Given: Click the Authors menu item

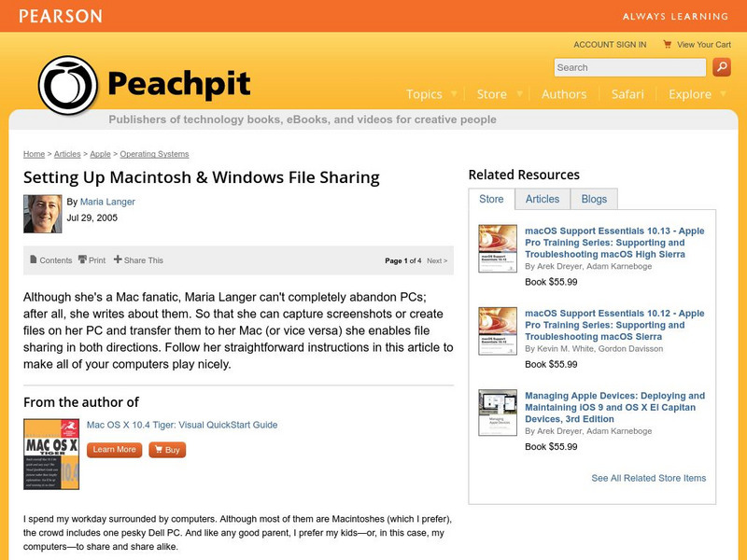Looking at the screenshot, I should [564, 94].
